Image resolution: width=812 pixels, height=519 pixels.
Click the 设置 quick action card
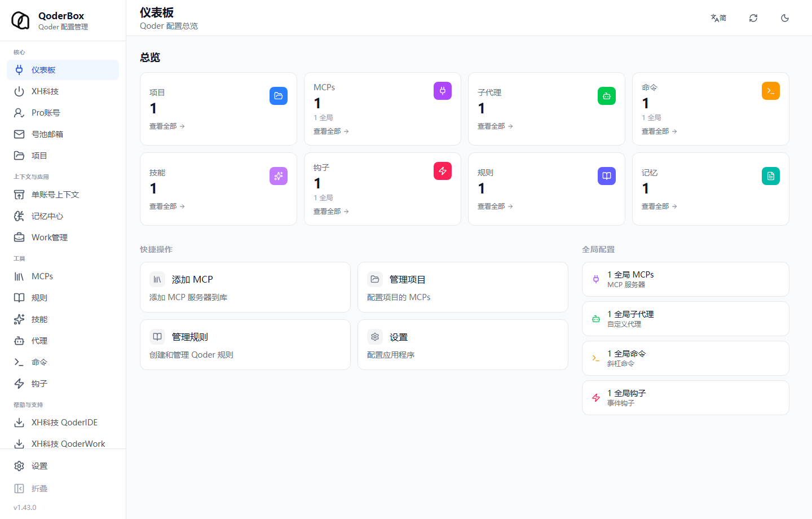463,345
